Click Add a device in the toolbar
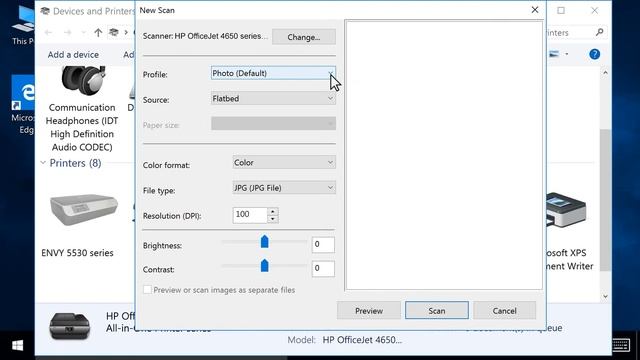 coord(73,55)
